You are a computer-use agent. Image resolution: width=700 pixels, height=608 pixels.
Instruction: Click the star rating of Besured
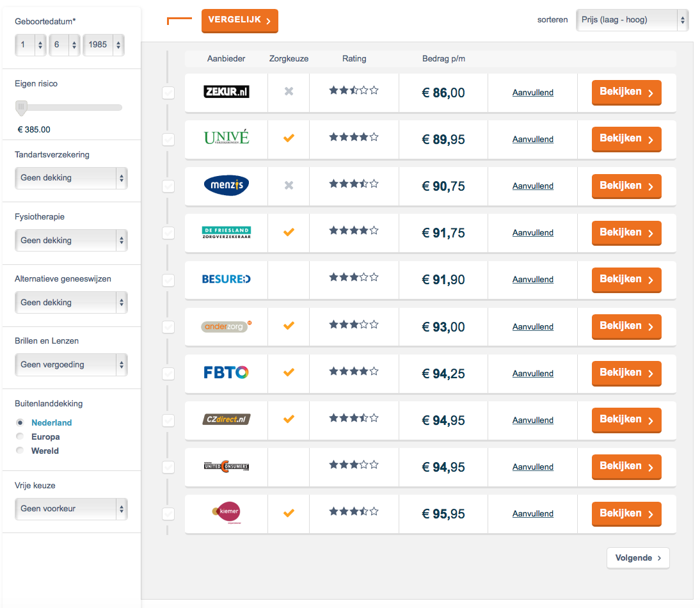coord(354,277)
